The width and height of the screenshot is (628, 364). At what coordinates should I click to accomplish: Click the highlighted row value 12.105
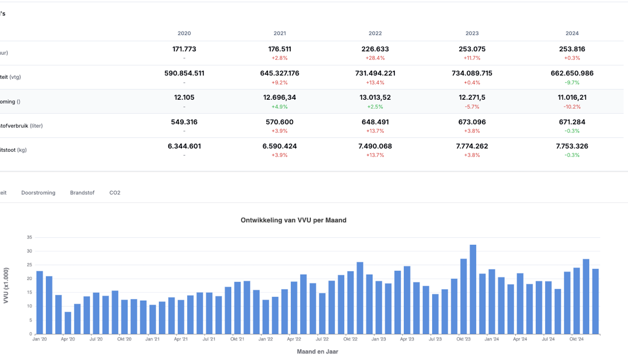184,98
